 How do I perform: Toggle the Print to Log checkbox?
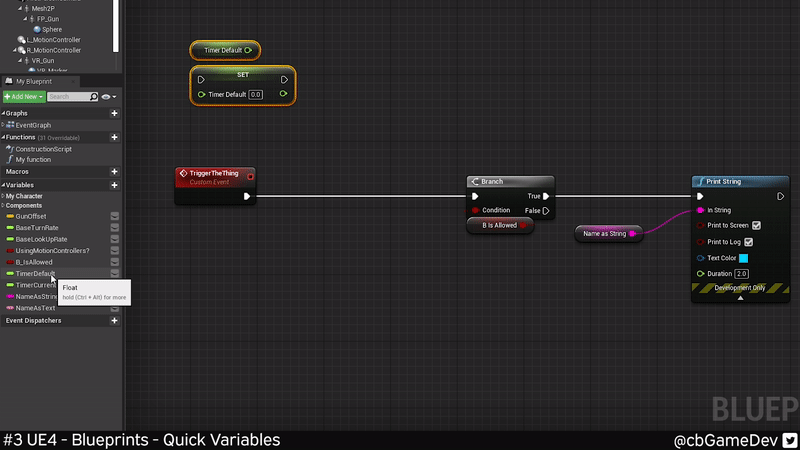[x=749, y=242]
